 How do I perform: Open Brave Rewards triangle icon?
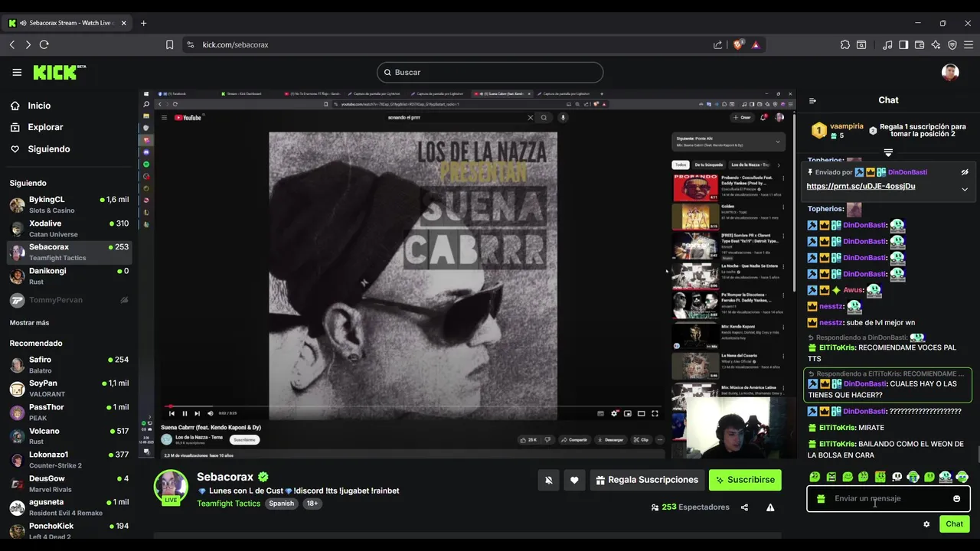(756, 44)
